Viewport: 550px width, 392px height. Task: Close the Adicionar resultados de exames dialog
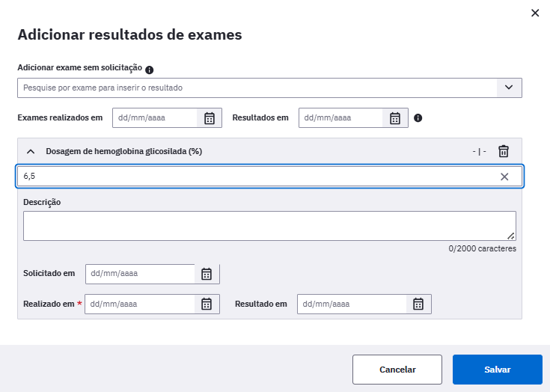[535, 13]
